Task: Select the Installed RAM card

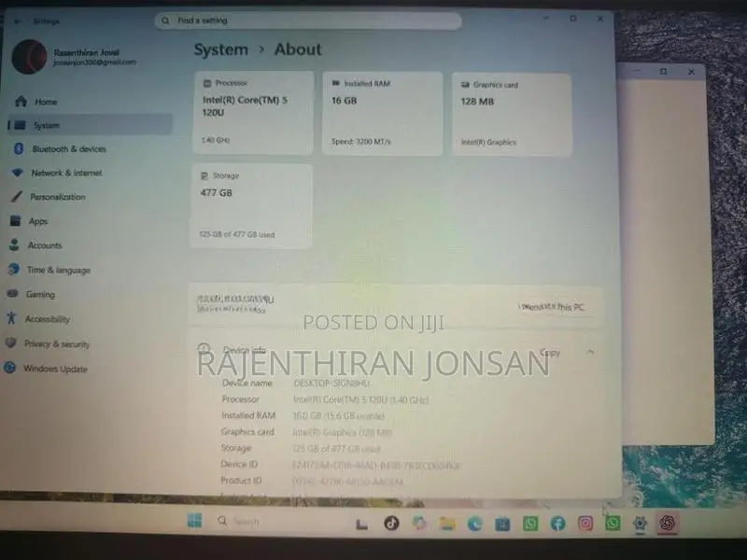Action: [x=383, y=113]
